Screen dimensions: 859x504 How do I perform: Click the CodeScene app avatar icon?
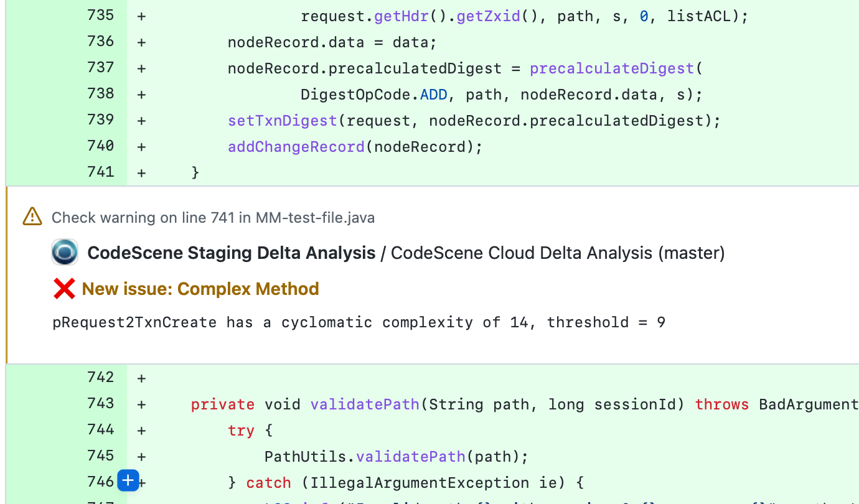click(x=65, y=253)
